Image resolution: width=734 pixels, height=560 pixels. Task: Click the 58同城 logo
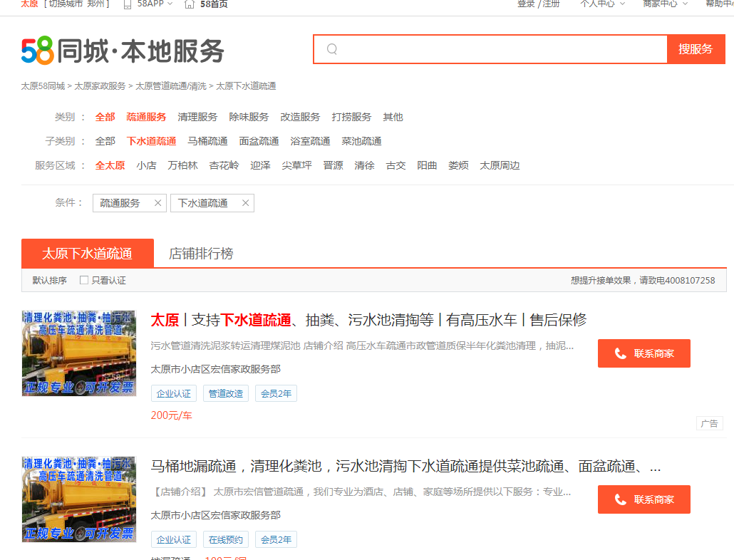coord(123,51)
